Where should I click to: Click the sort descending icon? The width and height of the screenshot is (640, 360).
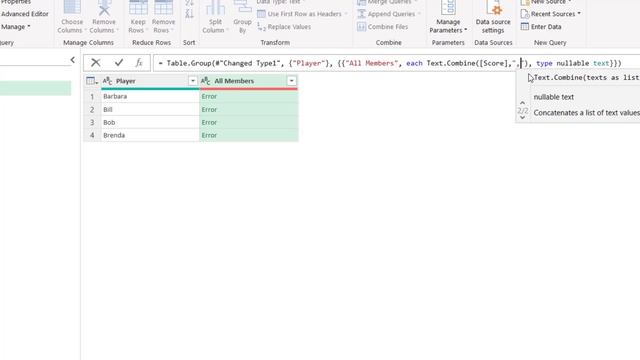189,13
